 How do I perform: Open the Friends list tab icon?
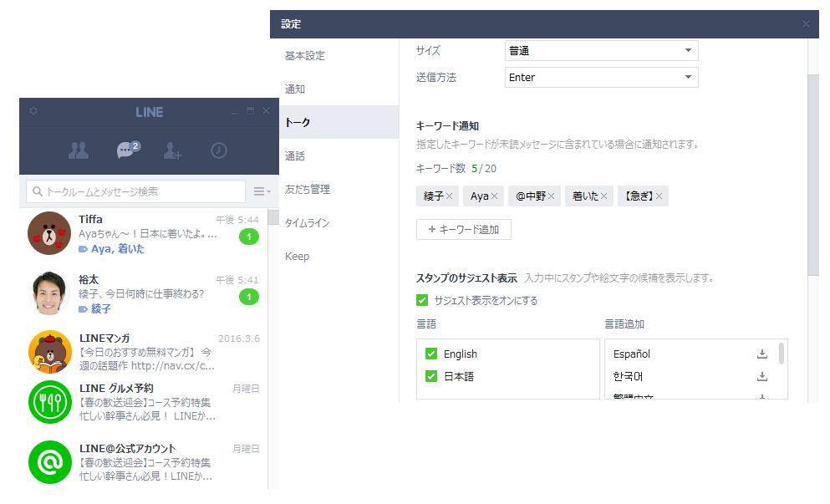coord(79,151)
